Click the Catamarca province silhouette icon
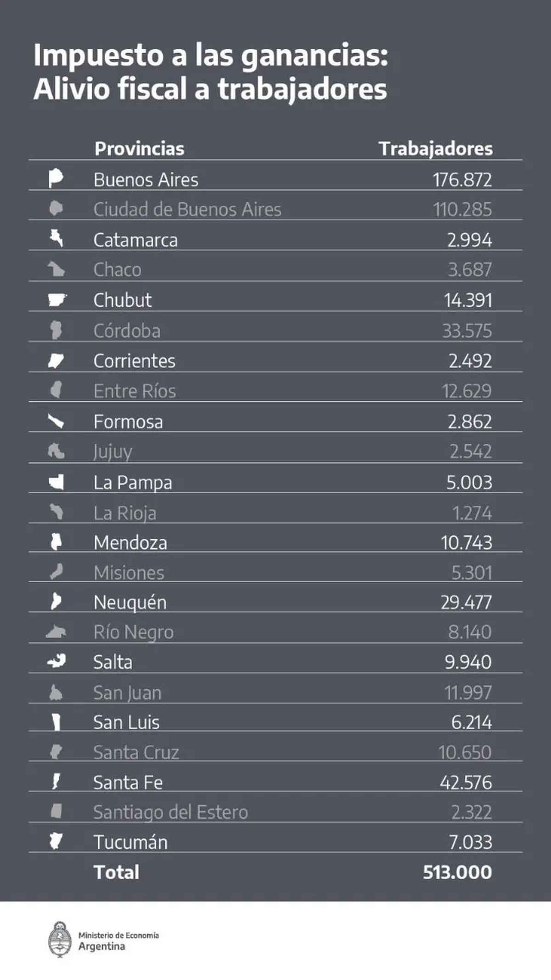This screenshot has height=980, width=551. tap(56, 238)
